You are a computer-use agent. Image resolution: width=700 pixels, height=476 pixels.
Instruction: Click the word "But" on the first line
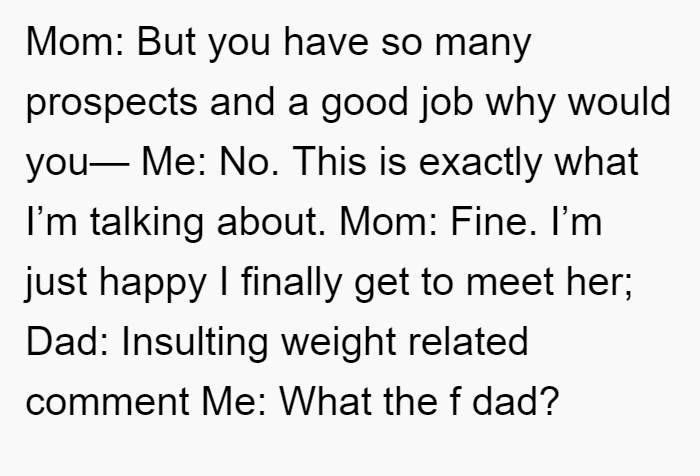click(167, 42)
